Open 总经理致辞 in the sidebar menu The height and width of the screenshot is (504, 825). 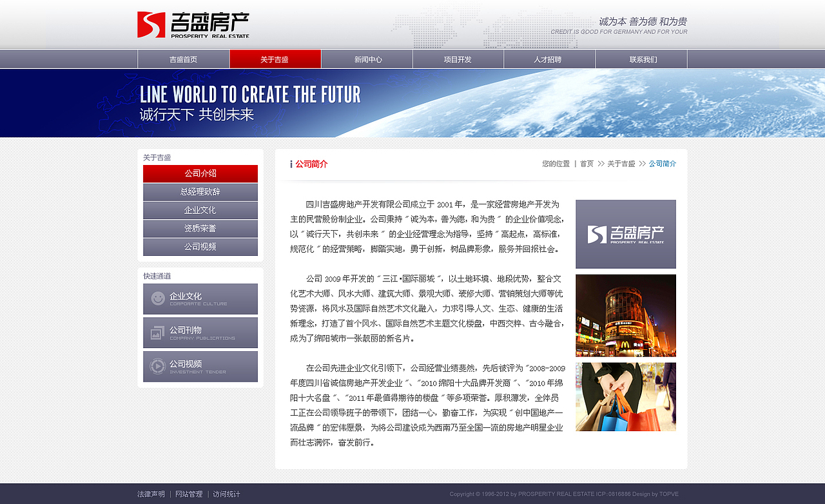coord(200,192)
